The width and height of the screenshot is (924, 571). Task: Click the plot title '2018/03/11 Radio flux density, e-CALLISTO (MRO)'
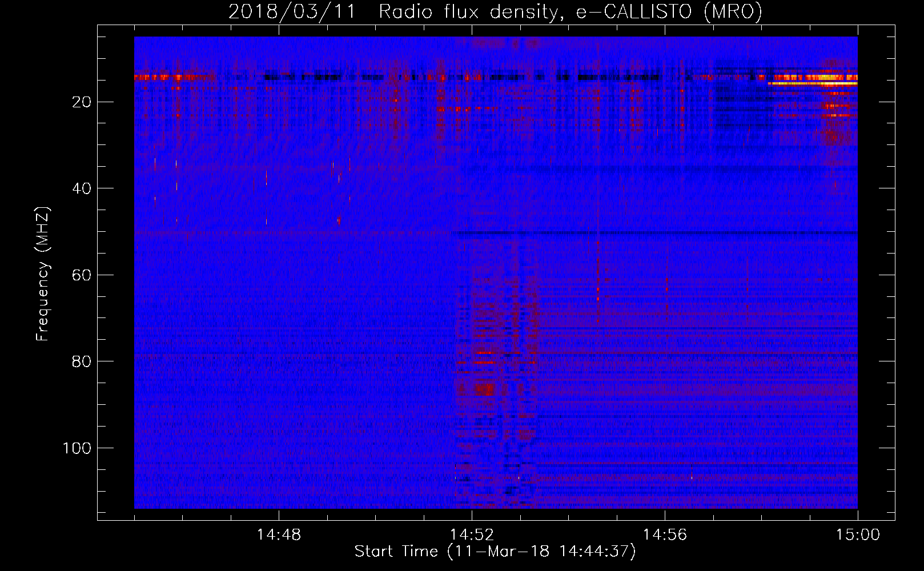coord(495,11)
